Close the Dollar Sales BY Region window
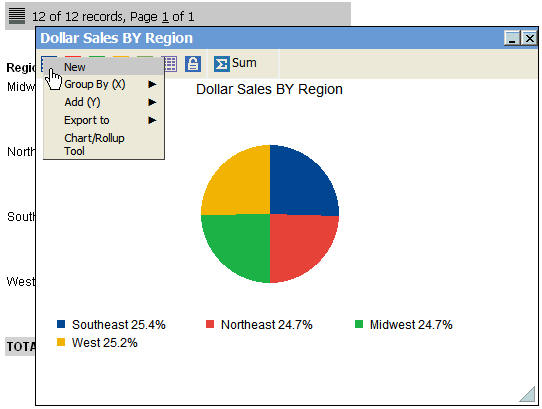Viewport: 542px width, 409px height. pyautogui.click(x=529, y=38)
